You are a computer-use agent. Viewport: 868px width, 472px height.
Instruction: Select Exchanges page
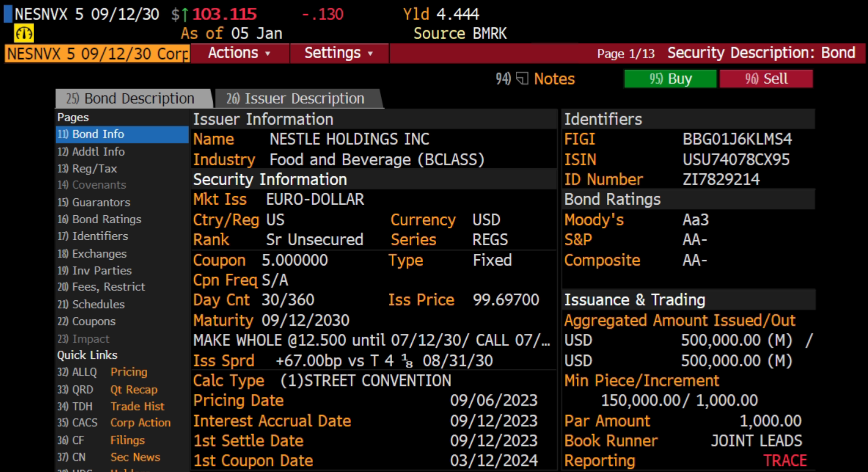[92, 254]
